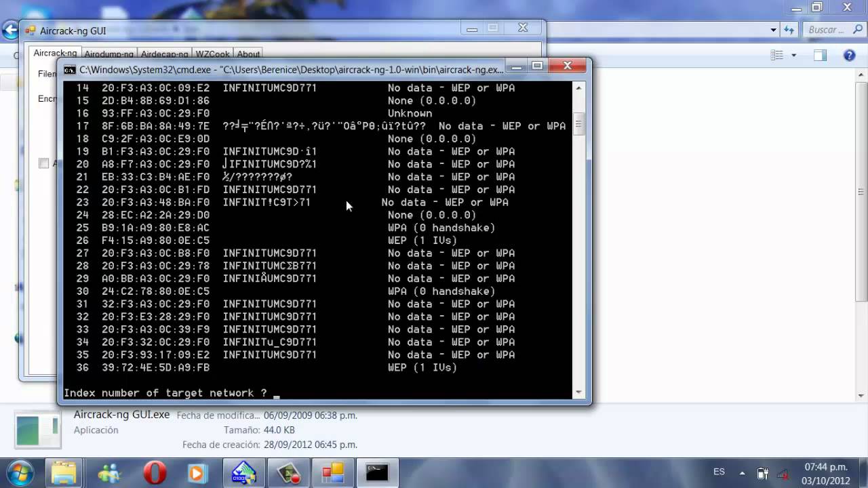The image size is (868, 488).
Task: Click the cmd vertical scrollbar thumb
Action: 578,124
